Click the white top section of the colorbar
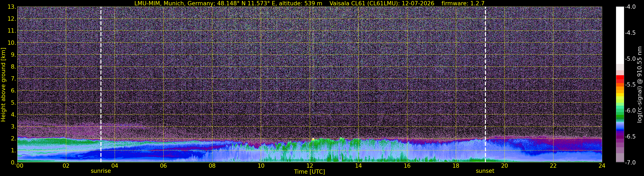The image size is (644, 176). (x=620, y=35)
